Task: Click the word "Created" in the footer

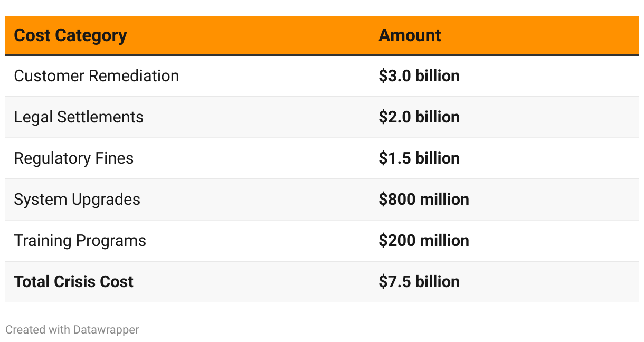Action: pos(25,330)
